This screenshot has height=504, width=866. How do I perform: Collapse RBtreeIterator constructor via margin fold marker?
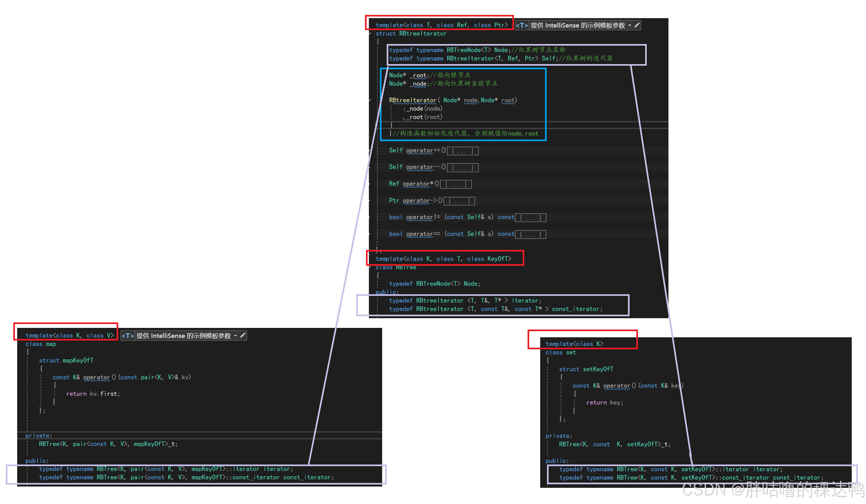click(x=370, y=100)
